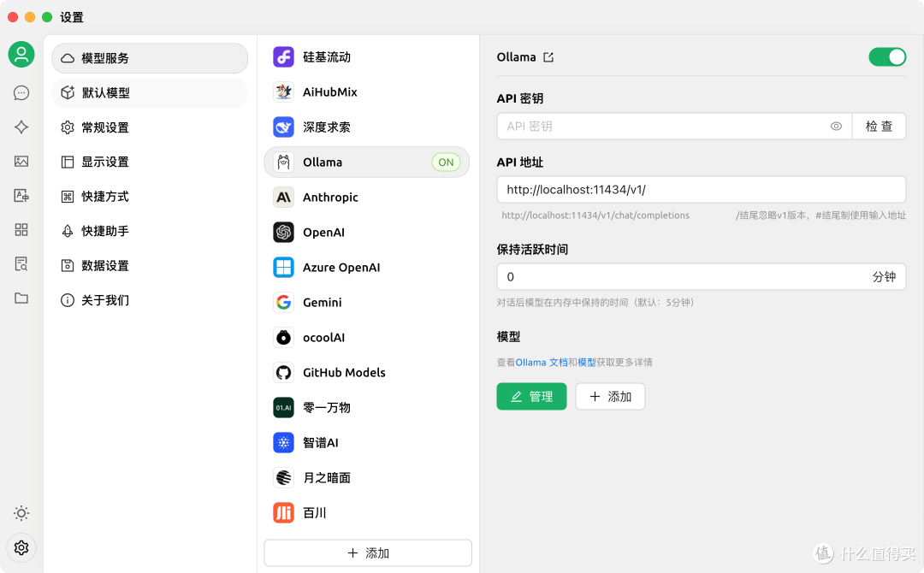924x573 pixels.
Task: Open 显示设置 in the settings list
Action: tap(150, 162)
